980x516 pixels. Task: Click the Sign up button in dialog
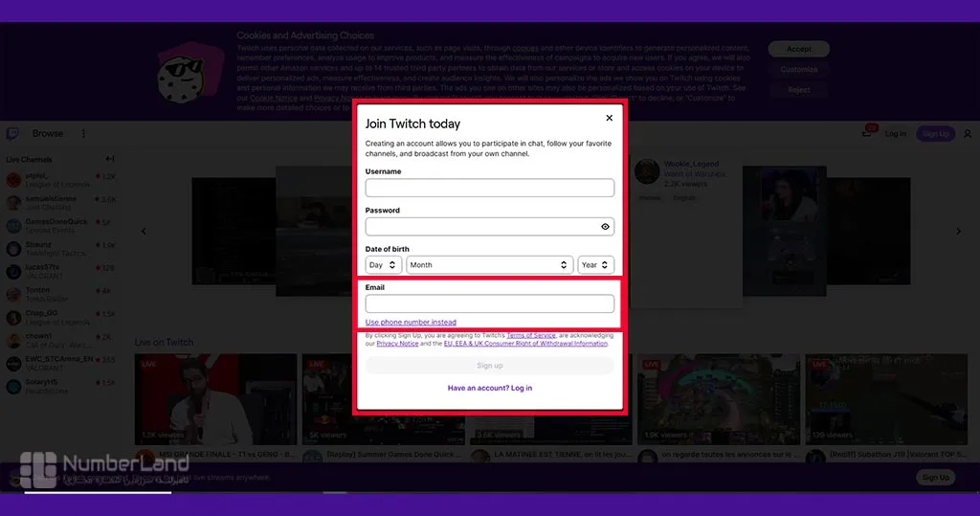(489, 366)
